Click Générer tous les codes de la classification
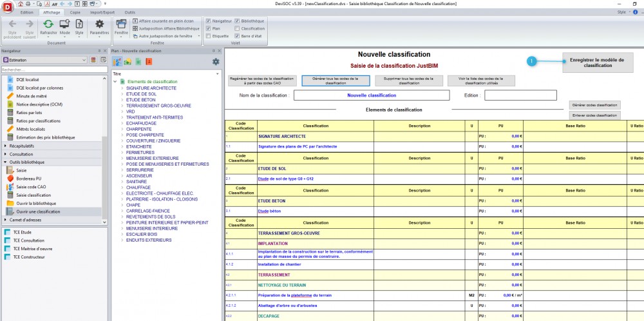 pos(336,81)
